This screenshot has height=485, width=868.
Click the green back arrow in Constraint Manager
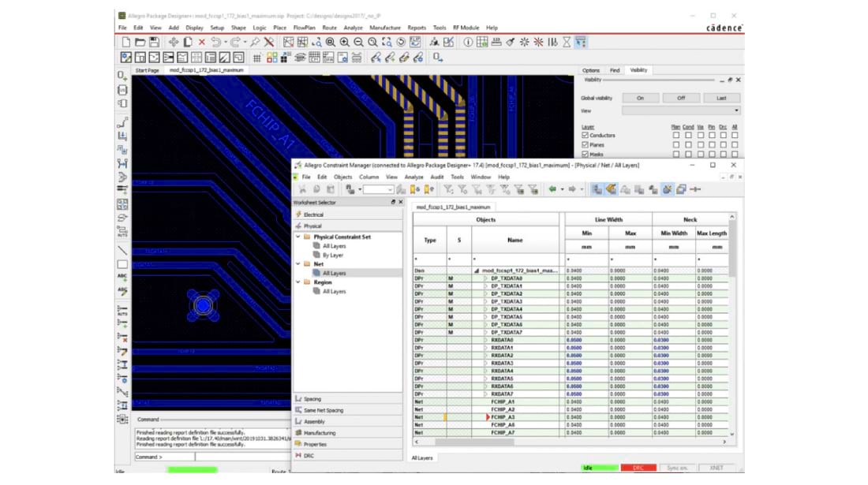(x=552, y=189)
